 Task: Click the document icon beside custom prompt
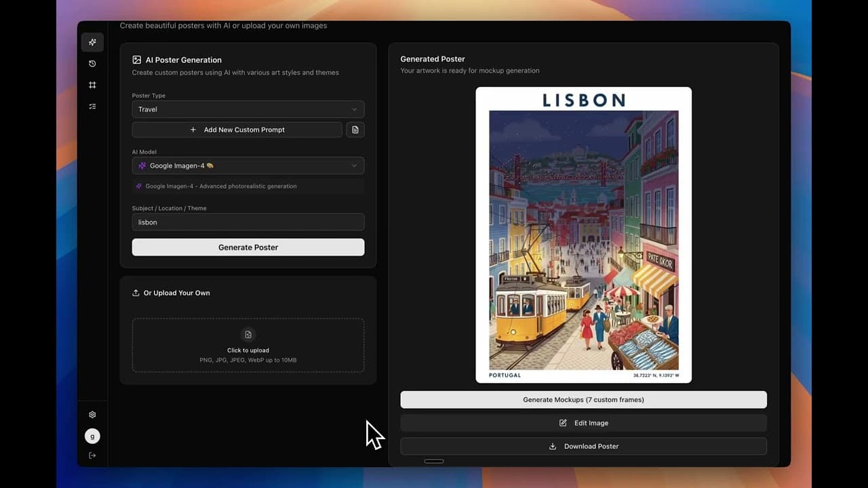click(355, 129)
